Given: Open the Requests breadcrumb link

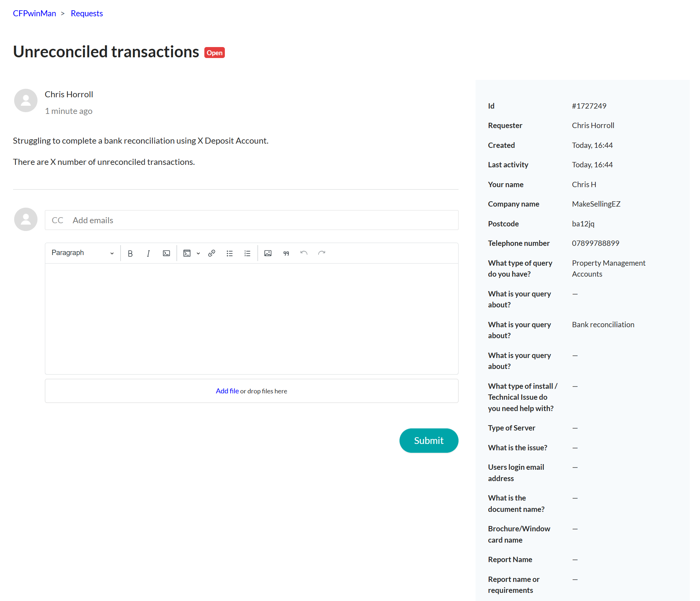Looking at the screenshot, I should [87, 13].
